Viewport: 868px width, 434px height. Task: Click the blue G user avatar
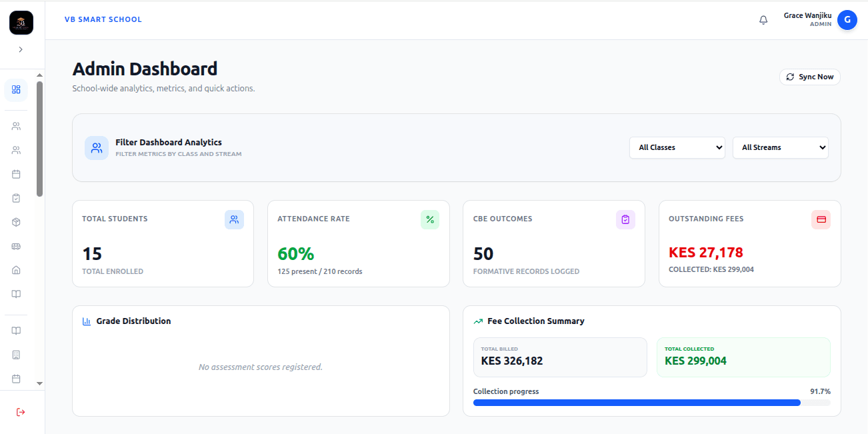click(847, 20)
